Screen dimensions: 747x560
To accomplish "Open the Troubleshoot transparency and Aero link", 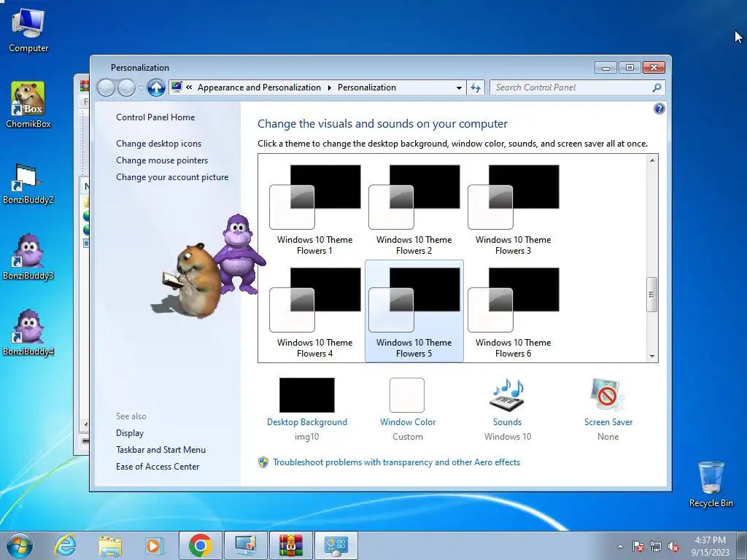I will (x=396, y=462).
